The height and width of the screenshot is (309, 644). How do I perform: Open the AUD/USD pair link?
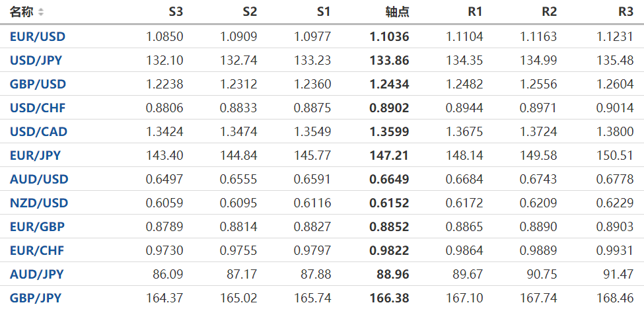pos(39,180)
